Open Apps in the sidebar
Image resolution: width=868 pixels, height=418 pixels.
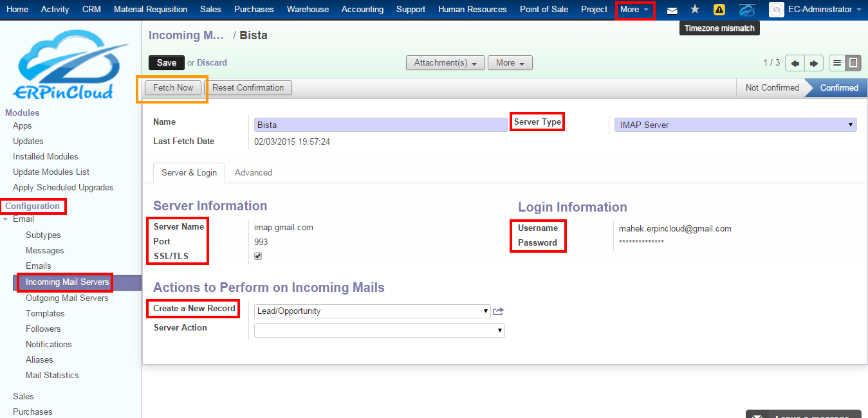[23, 126]
